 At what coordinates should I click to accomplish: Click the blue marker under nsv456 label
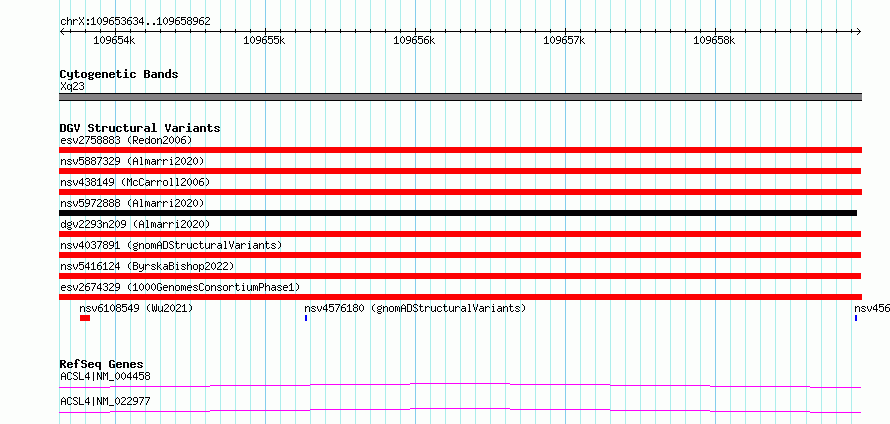855,318
